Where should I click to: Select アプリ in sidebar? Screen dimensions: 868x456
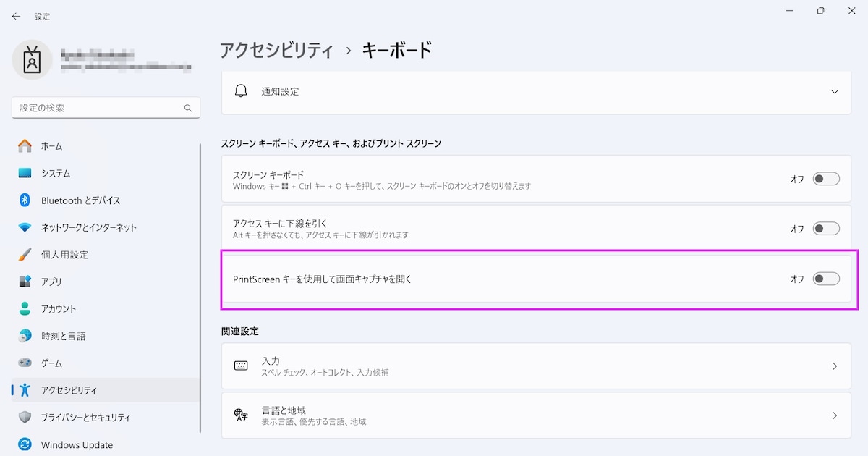coord(106,282)
